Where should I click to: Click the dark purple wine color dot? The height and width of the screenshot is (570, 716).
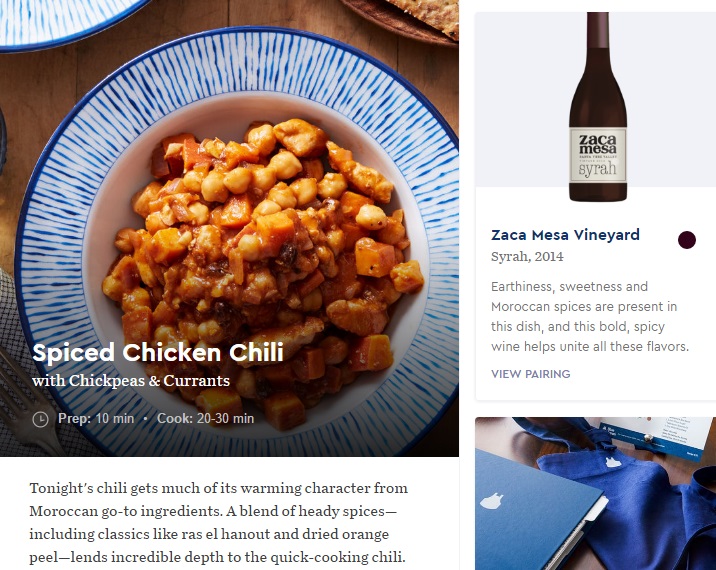click(x=686, y=240)
